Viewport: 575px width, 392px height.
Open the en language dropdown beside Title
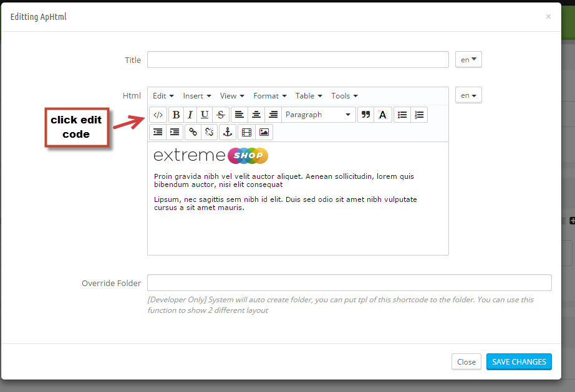click(x=468, y=60)
